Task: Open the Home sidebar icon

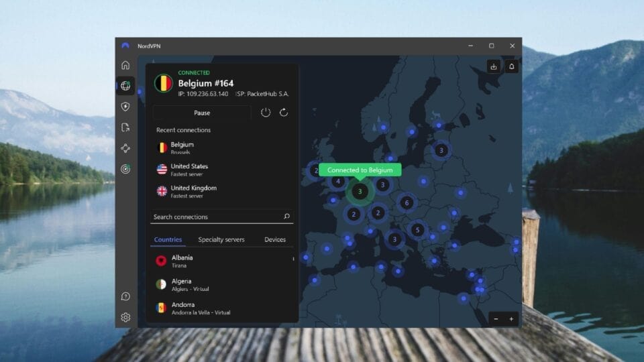Action: coord(125,65)
